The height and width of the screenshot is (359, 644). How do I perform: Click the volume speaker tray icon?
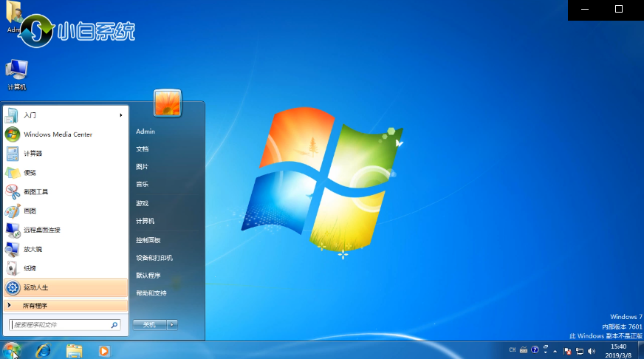click(x=592, y=350)
